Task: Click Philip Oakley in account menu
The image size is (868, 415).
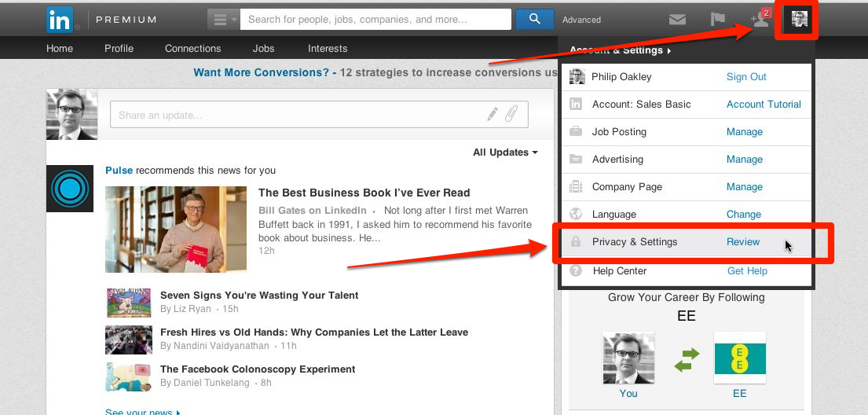Action: pos(621,77)
